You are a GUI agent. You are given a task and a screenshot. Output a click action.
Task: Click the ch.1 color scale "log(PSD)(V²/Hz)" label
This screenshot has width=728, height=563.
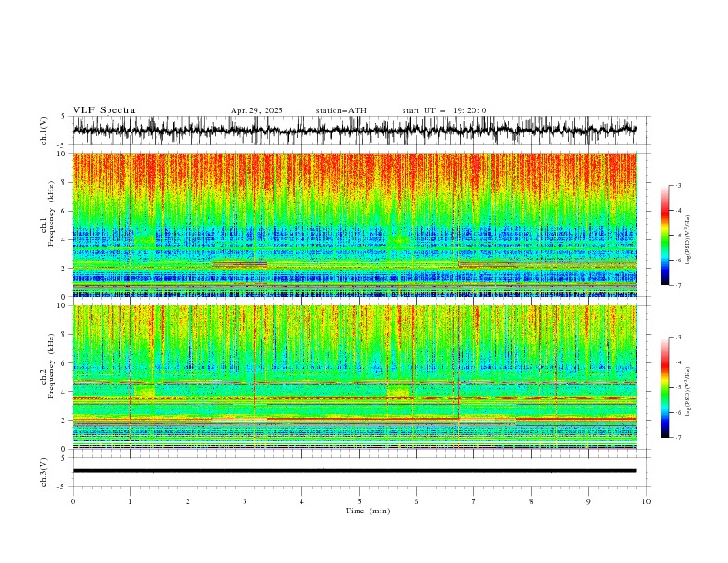click(689, 240)
